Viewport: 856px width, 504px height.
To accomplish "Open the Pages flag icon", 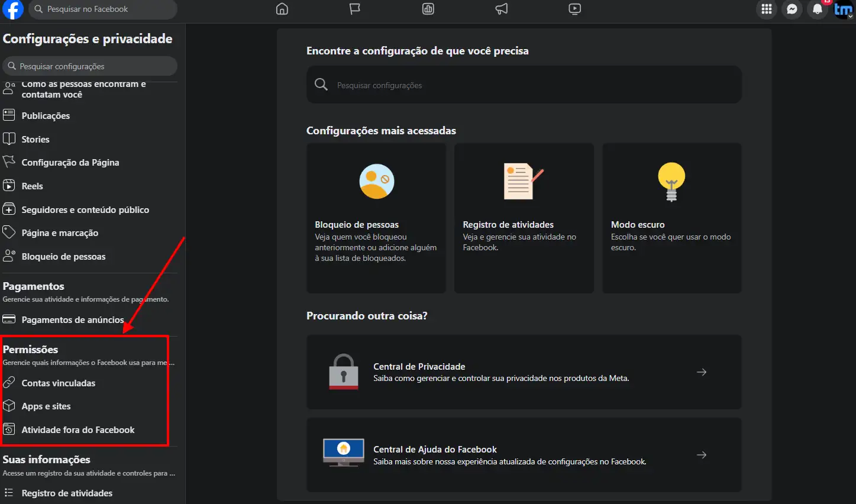I will [x=355, y=9].
